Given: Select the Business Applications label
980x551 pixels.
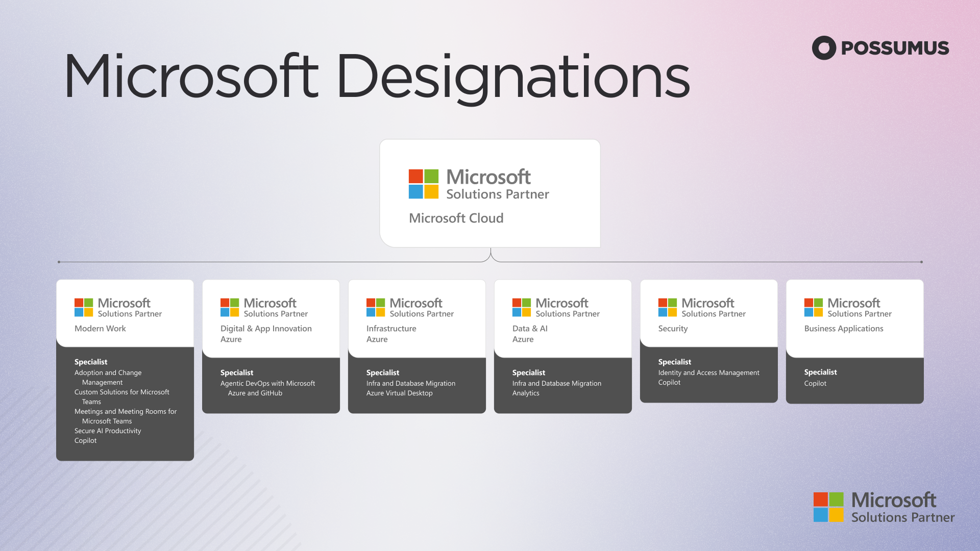Looking at the screenshot, I should [x=844, y=329].
